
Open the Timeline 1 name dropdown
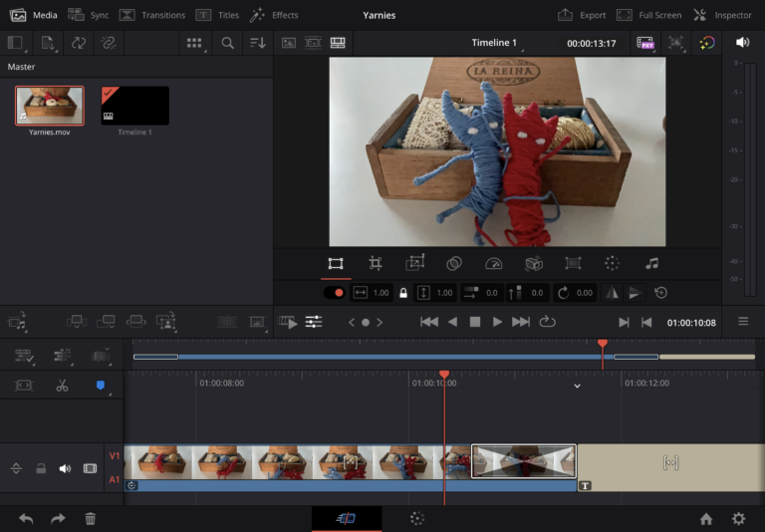pos(497,43)
